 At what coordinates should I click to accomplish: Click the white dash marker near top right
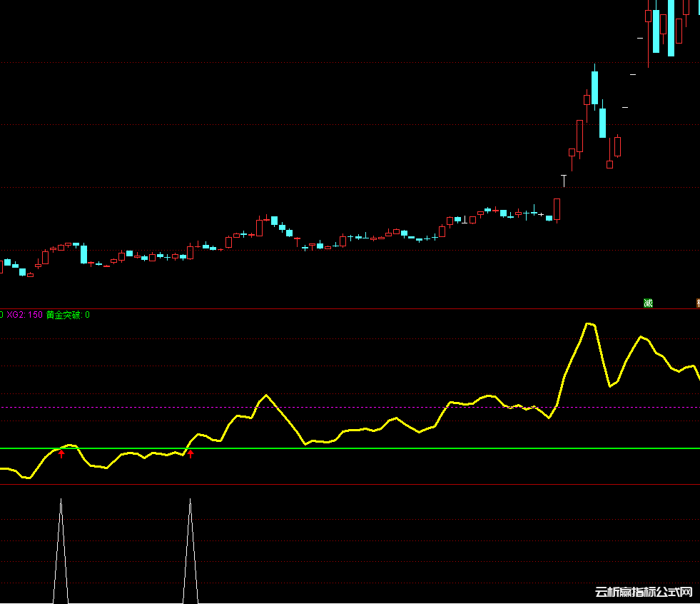(632, 74)
